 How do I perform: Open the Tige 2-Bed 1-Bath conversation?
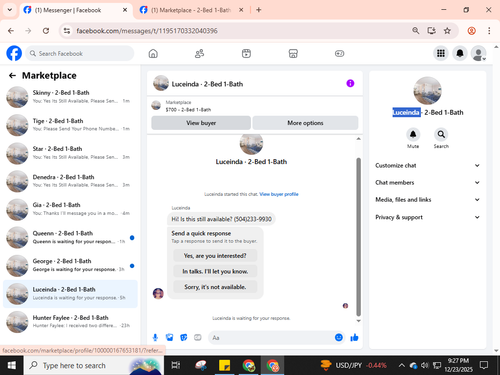click(70, 125)
